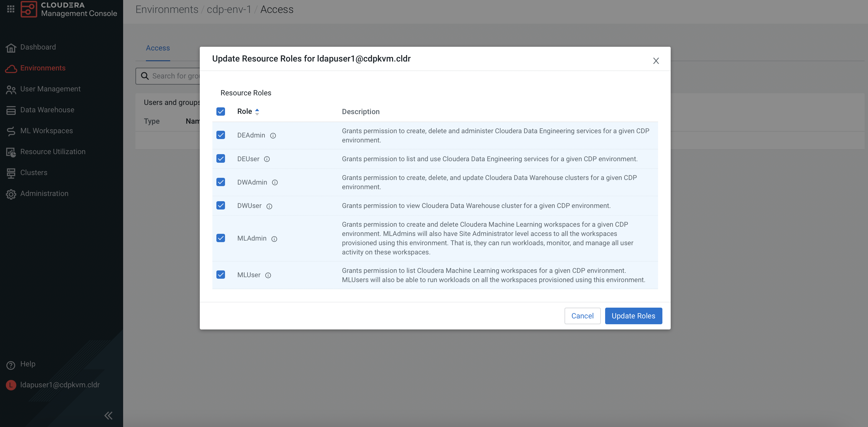
Task: Click the MLAdmin info icon
Action: point(274,239)
